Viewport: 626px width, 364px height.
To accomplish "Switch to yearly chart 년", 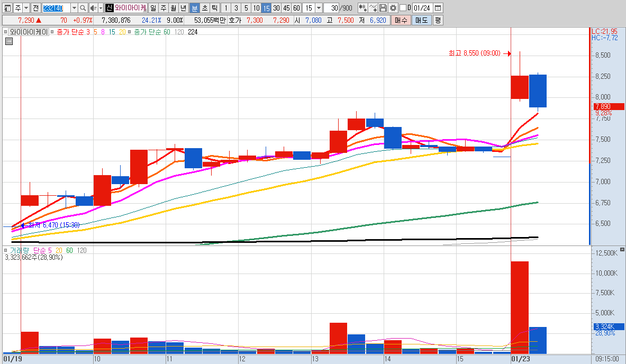I will pos(183,8).
